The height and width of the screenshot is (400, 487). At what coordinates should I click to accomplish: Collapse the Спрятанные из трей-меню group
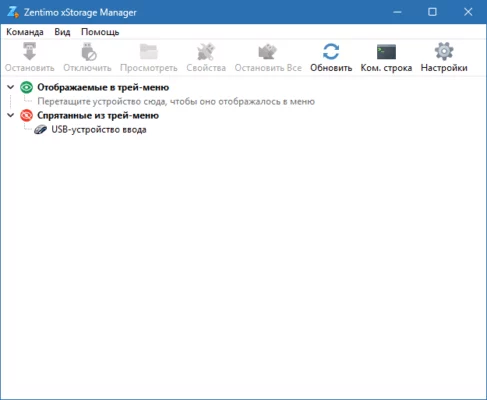tap(11, 115)
